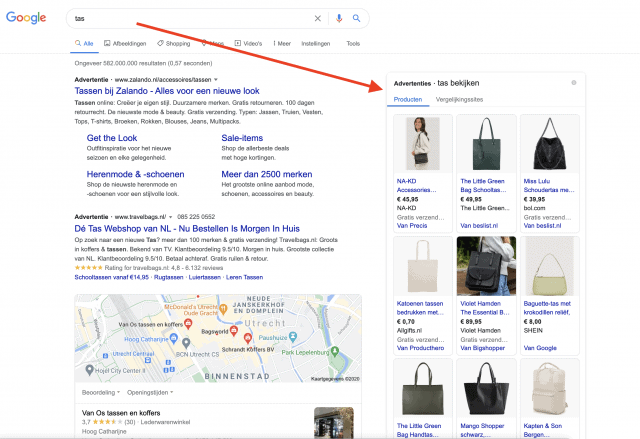This screenshot has width=640, height=439.
Task: Open 'Tassen bij Zalando' ad headline
Action: click(167, 91)
